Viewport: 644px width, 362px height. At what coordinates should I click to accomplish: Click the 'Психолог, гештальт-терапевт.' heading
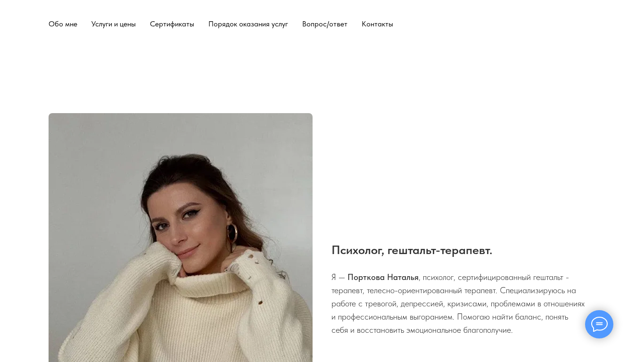pos(412,250)
